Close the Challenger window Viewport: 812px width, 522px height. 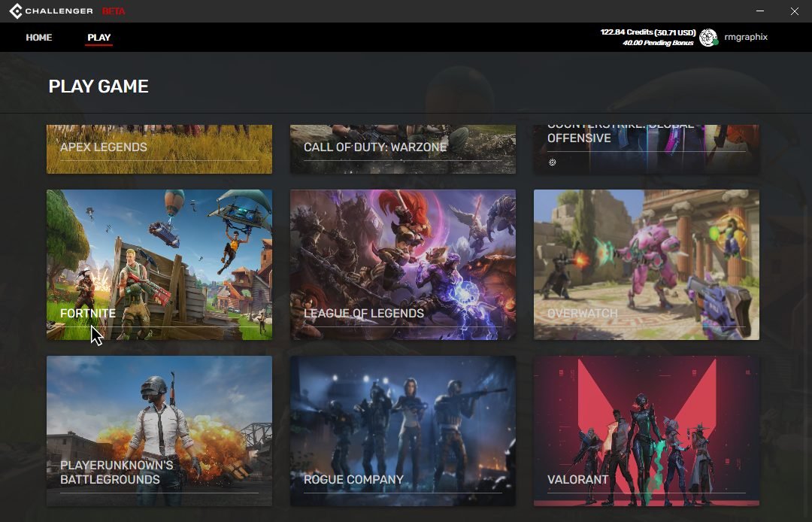795,11
